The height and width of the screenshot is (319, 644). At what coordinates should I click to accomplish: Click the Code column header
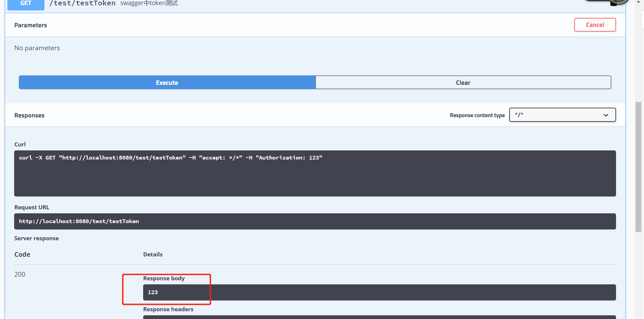tap(22, 254)
